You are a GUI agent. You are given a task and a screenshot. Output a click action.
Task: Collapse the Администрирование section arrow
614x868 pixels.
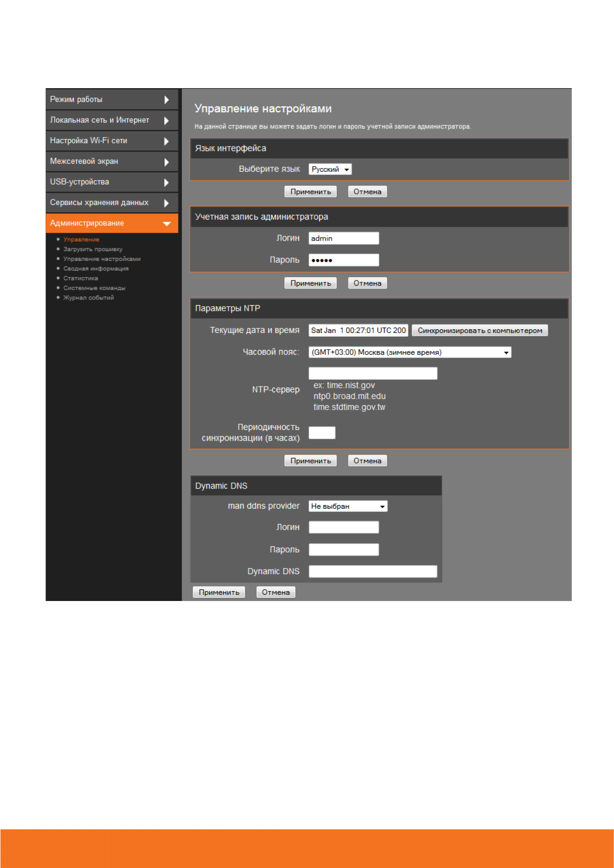point(167,224)
